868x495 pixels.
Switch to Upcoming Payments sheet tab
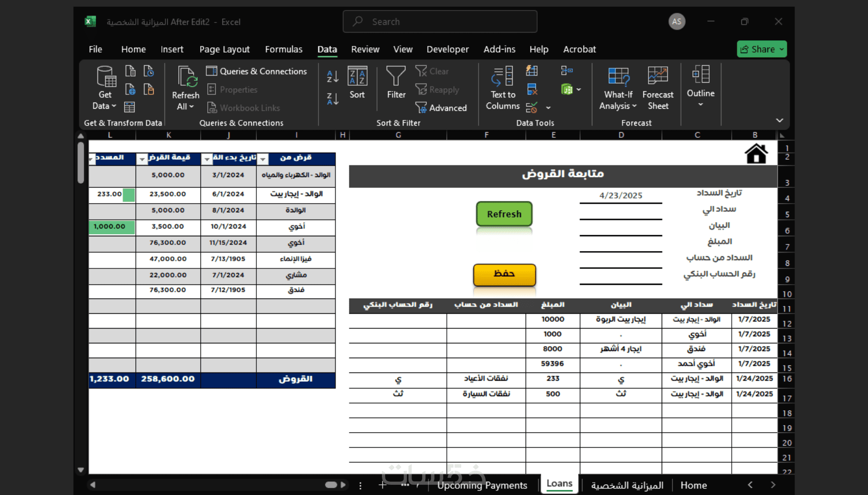tap(482, 485)
